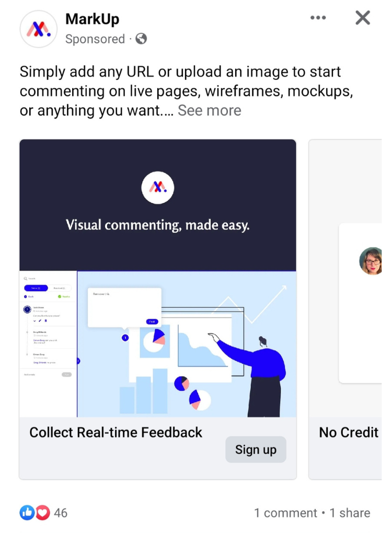392x533 pixels.
Task: Click the Sponsored label
Action: coord(95,39)
